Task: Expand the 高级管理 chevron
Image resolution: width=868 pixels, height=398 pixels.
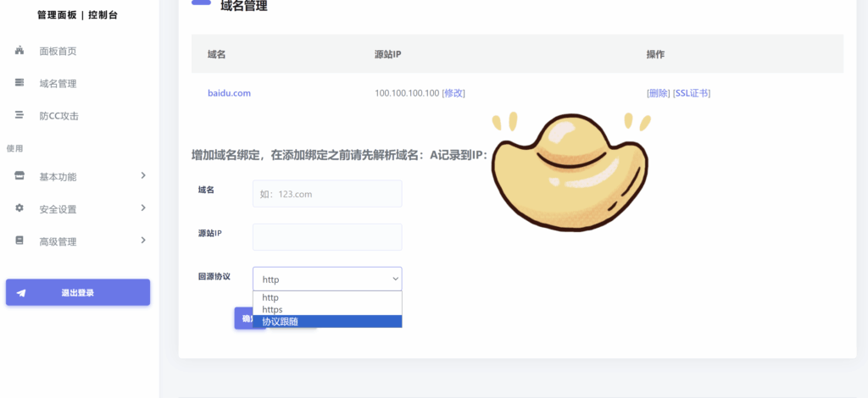Action: click(x=143, y=240)
